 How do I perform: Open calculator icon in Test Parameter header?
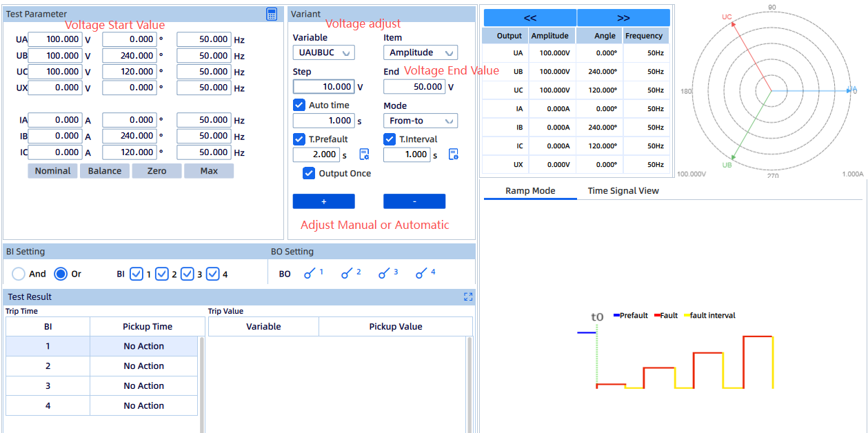point(272,14)
